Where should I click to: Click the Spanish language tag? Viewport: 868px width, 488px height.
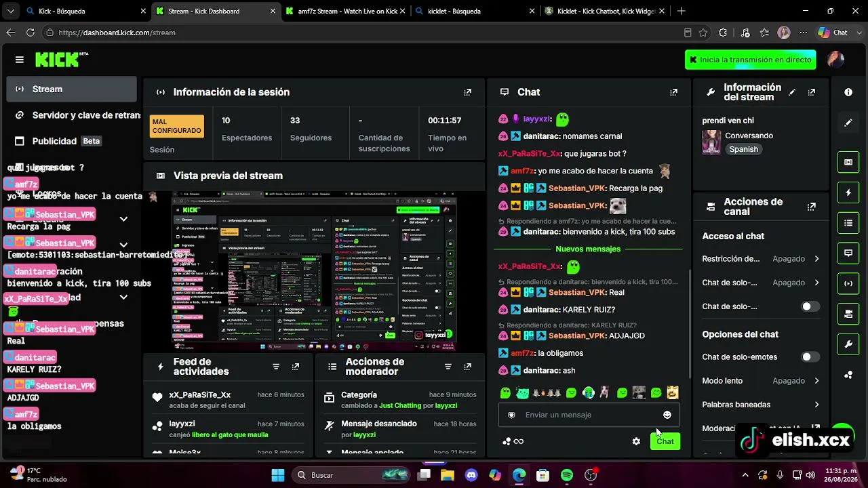pyautogui.click(x=744, y=149)
